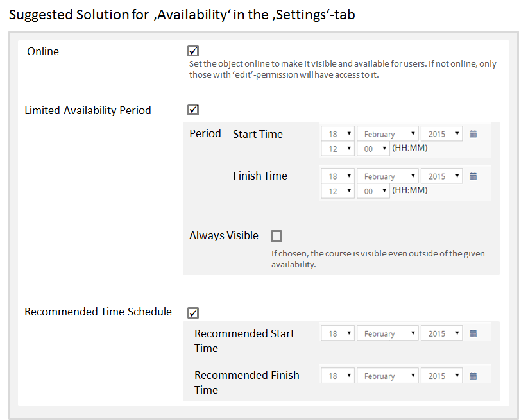Disable Limited Availability Period checkbox
Screen dimensions: 519x420
(193, 110)
